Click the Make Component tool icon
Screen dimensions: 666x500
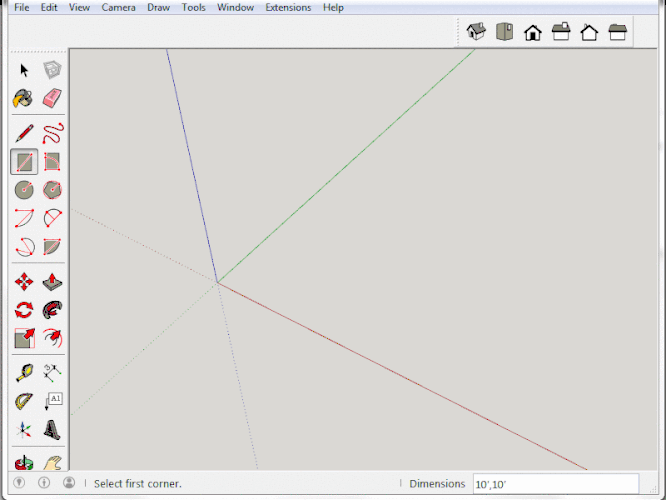[52, 70]
